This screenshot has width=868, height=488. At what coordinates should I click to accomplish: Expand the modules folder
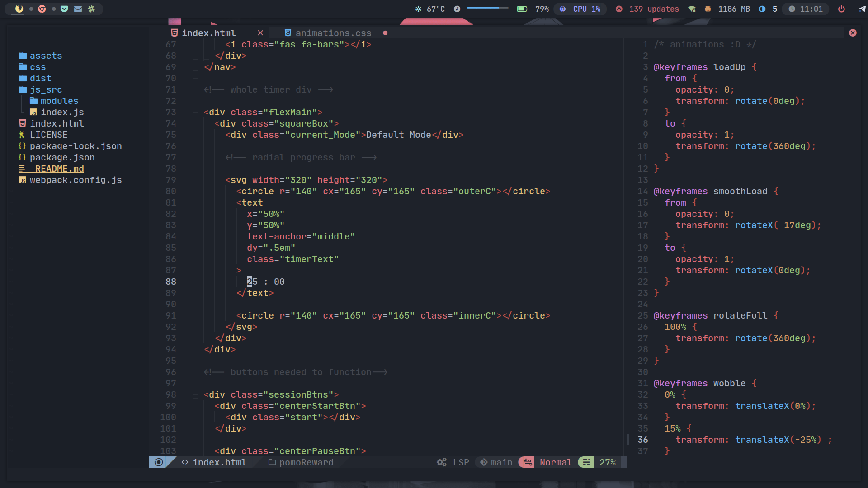click(x=59, y=101)
